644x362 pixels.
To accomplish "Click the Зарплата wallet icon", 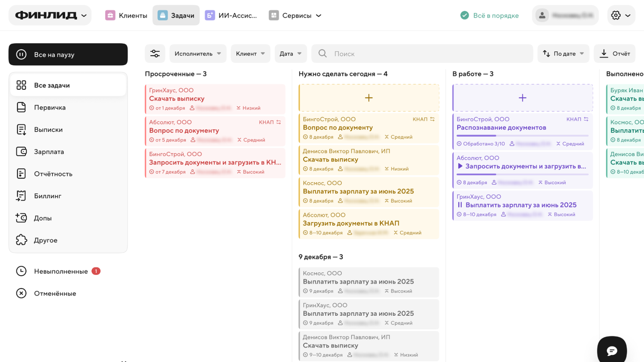I will coord(21,152).
